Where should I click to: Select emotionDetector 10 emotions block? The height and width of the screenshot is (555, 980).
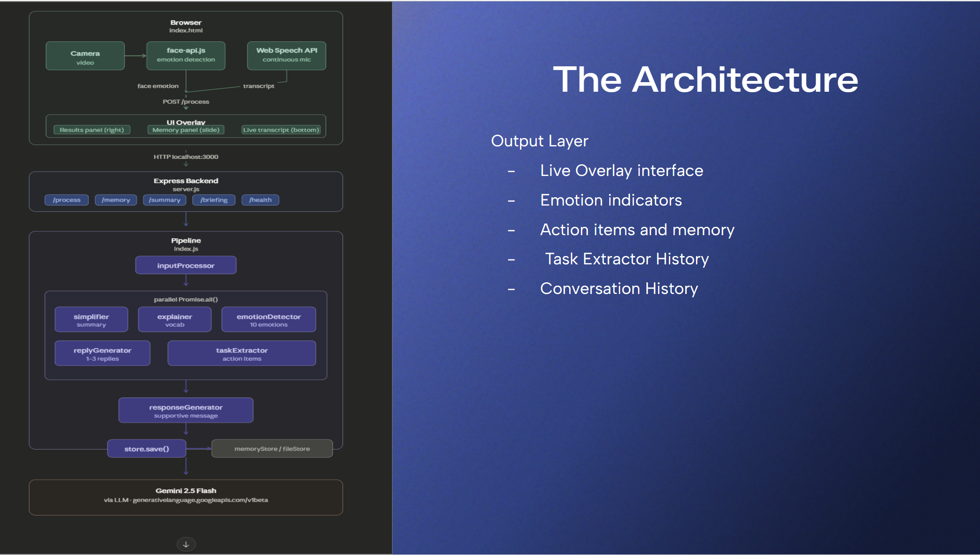269,320
